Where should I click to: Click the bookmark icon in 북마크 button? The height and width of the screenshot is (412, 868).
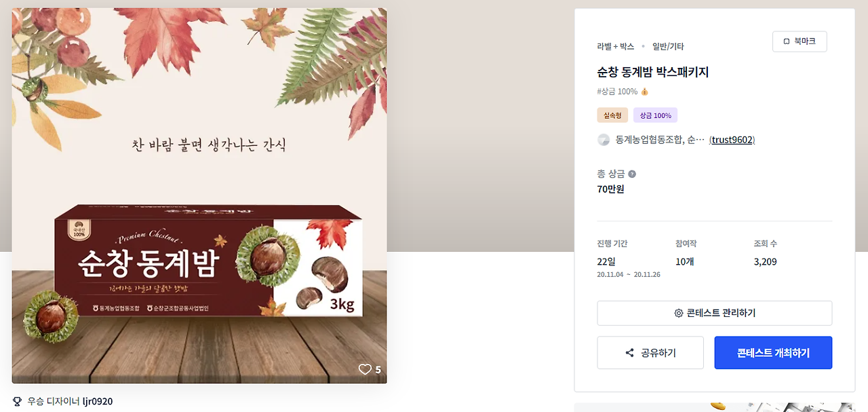click(x=787, y=41)
